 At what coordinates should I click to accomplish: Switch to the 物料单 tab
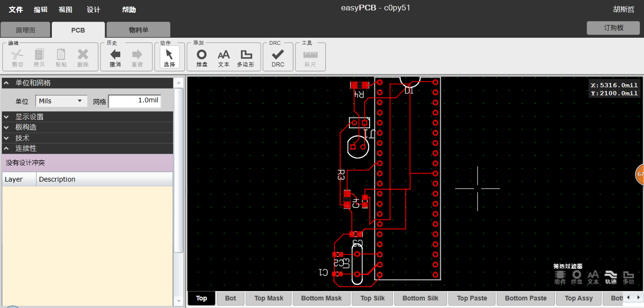(x=139, y=30)
